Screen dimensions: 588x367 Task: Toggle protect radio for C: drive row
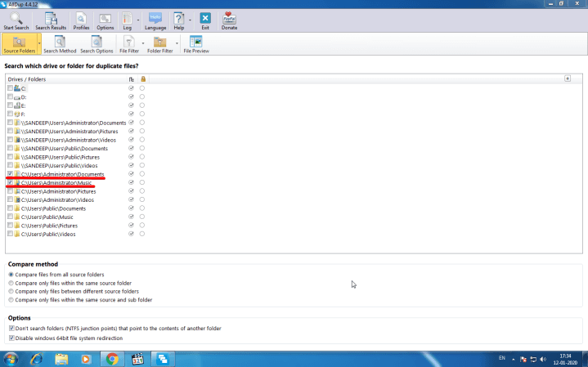click(x=142, y=88)
